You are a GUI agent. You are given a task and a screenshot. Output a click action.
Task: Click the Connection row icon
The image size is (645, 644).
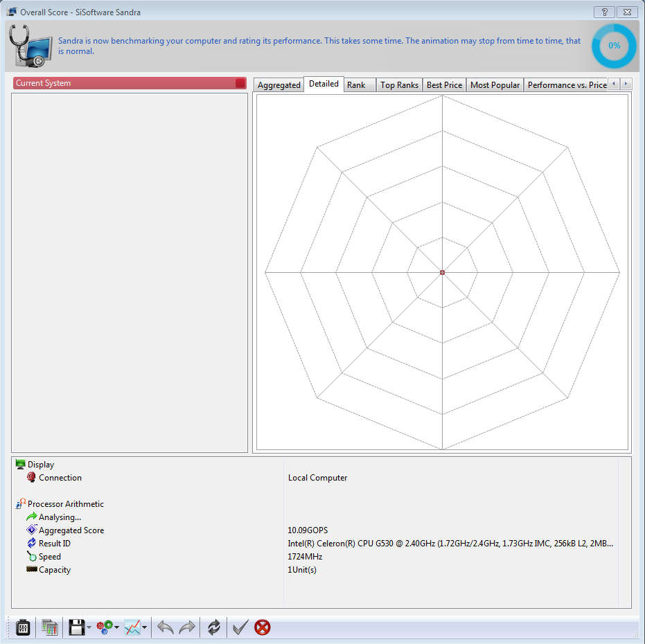(31, 477)
